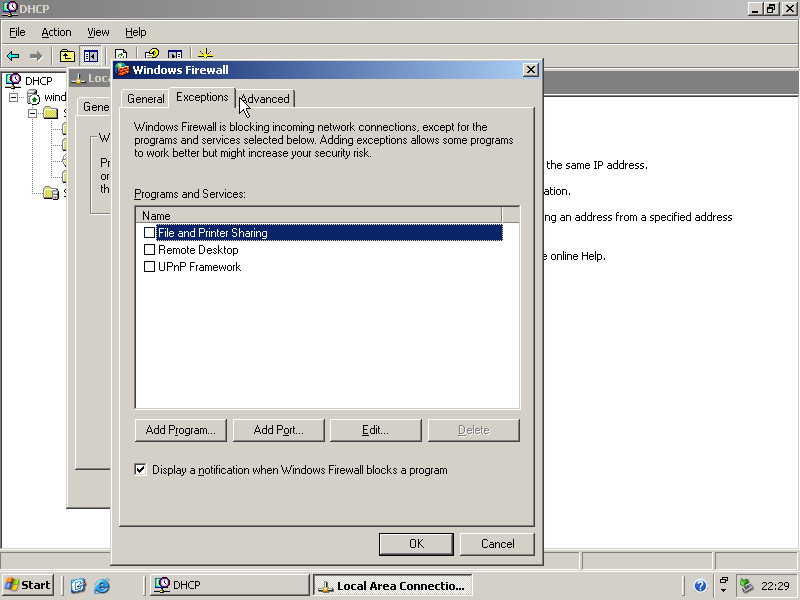
Task: Enable the File and Printer Sharing exception
Action: click(x=150, y=233)
